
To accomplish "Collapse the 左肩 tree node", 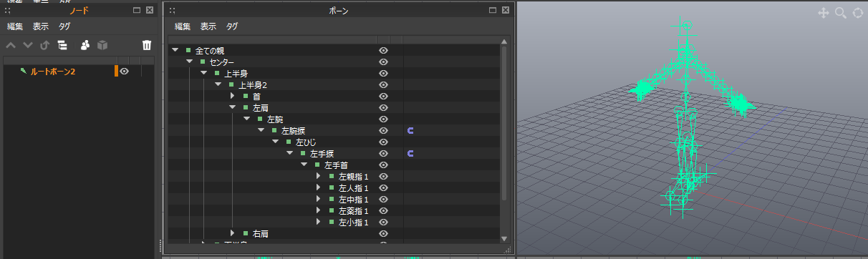I will coord(232,108).
